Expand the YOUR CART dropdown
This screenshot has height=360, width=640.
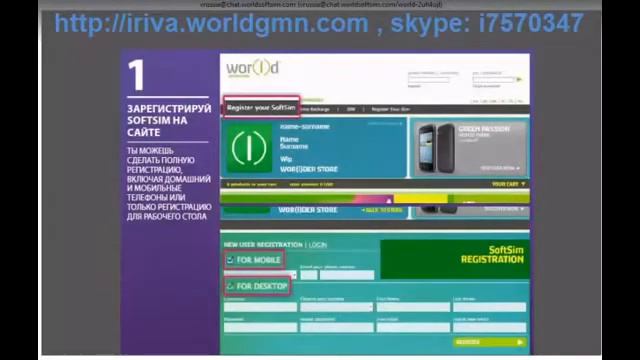point(509,184)
